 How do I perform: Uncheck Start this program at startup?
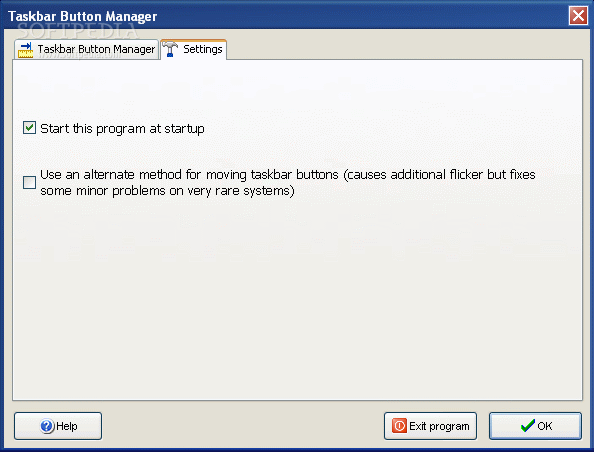(30, 128)
